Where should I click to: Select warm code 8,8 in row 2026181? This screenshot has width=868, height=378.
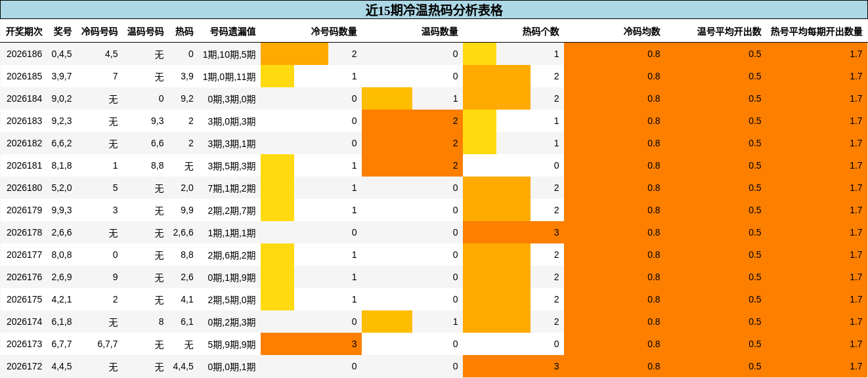tap(158, 165)
